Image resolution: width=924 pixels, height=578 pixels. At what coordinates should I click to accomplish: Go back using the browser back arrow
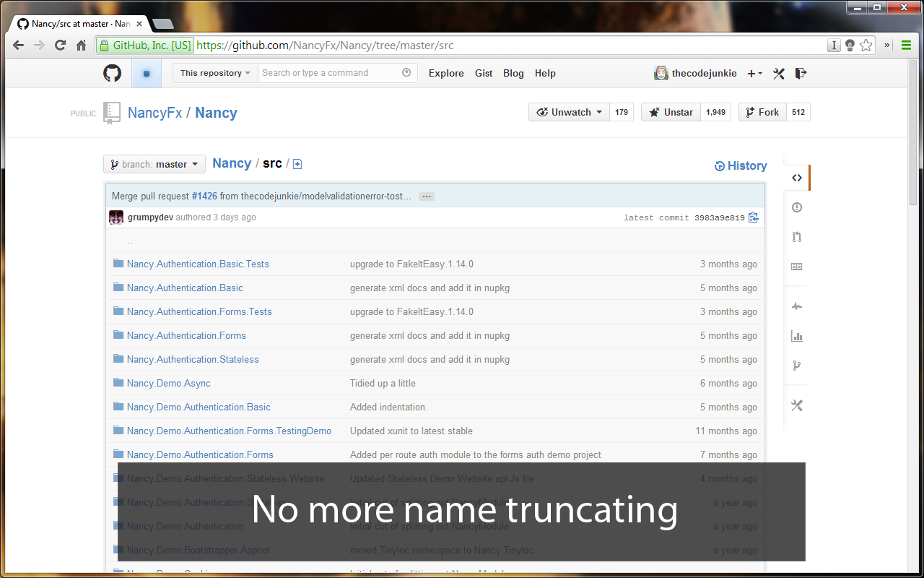coord(19,45)
